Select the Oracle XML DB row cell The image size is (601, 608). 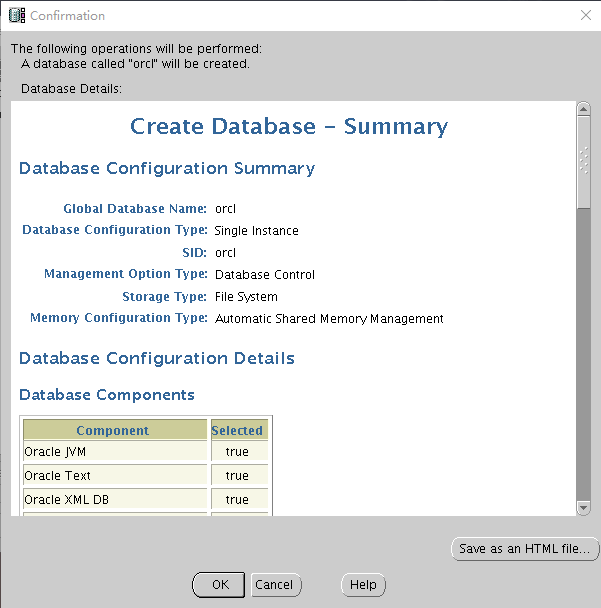point(115,499)
